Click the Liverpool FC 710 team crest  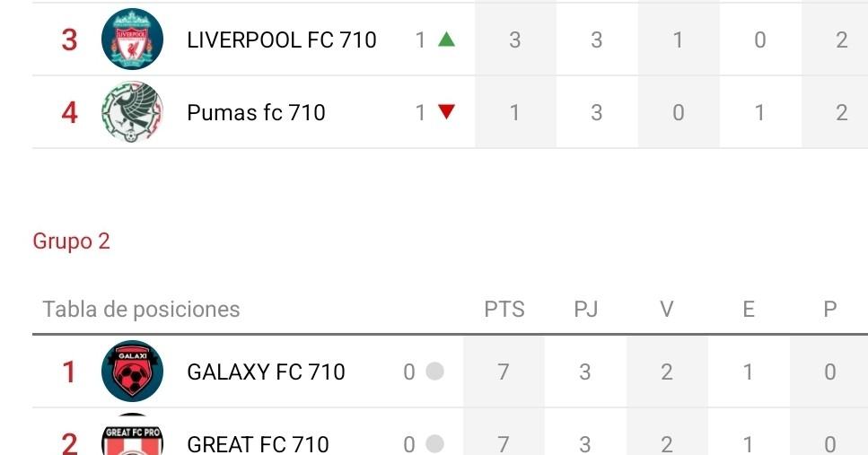click(132, 39)
